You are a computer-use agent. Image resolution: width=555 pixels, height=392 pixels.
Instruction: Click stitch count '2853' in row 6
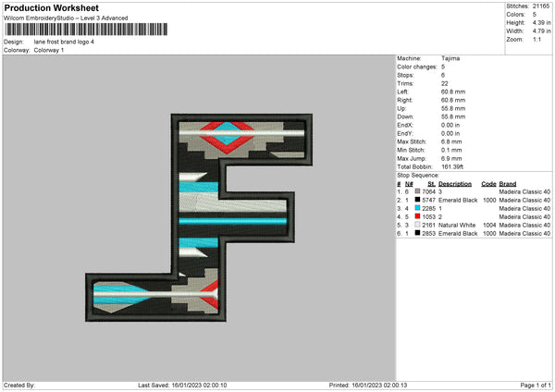point(428,234)
